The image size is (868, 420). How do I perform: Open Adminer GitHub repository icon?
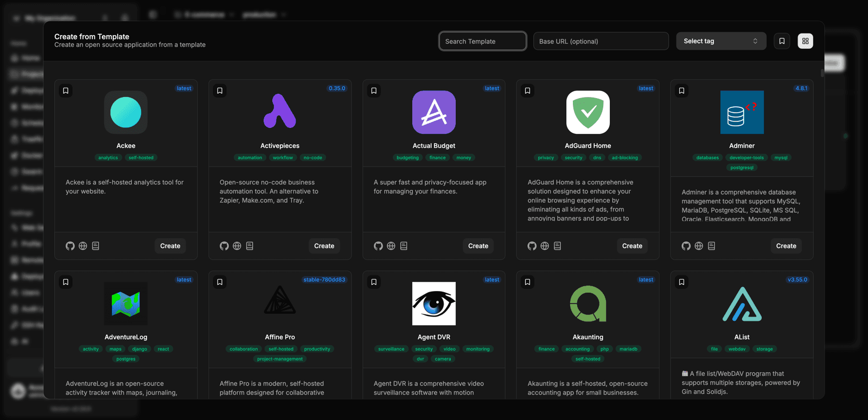686,246
